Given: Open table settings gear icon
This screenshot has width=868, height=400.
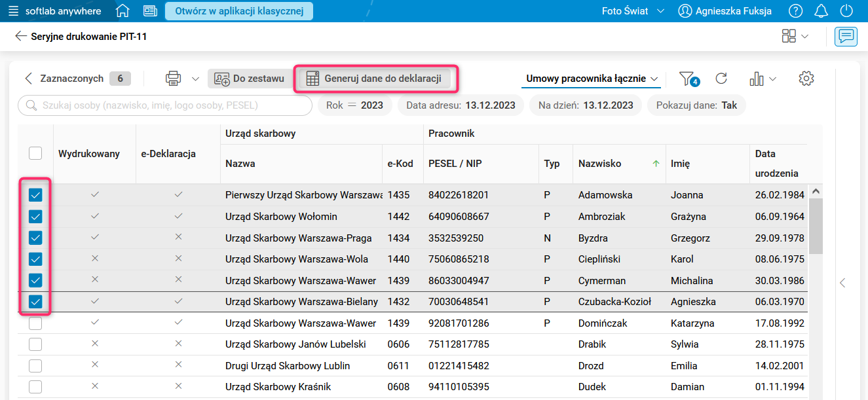Looking at the screenshot, I should pos(806,79).
